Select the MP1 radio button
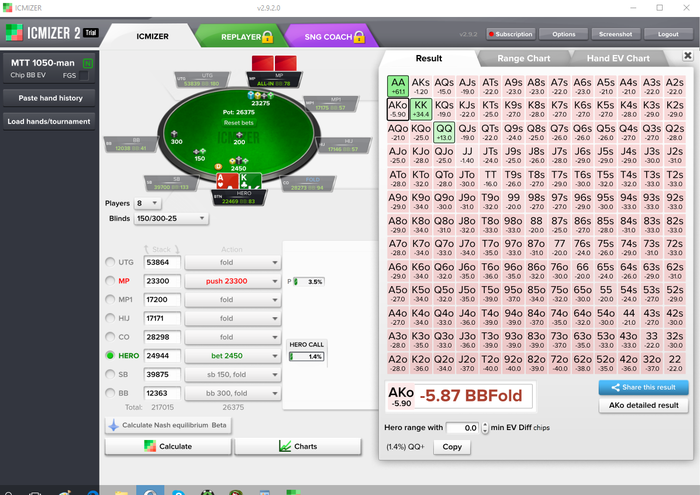 (x=110, y=299)
